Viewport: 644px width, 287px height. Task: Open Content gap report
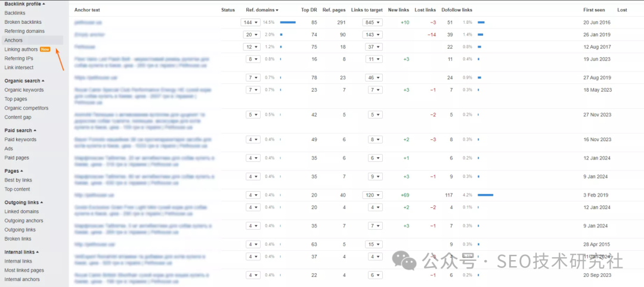[18, 117]
